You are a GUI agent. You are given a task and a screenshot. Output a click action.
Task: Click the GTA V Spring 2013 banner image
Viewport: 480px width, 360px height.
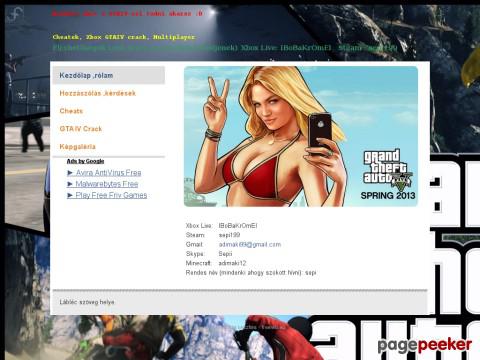(301, 136)
